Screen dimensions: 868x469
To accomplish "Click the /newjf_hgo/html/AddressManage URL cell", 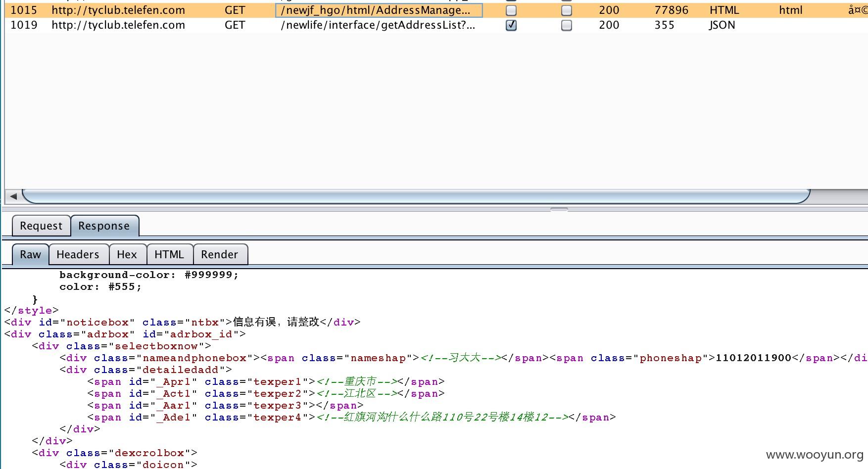I will point(379,10).
